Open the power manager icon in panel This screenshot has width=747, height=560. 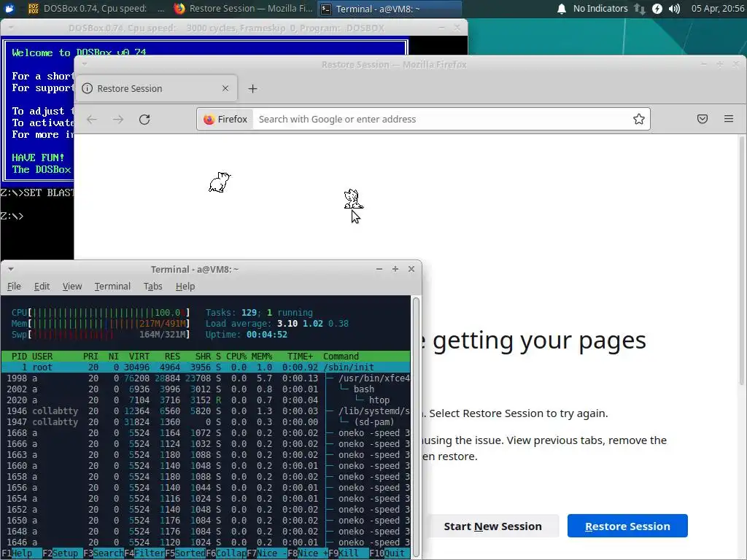[657, 9]
